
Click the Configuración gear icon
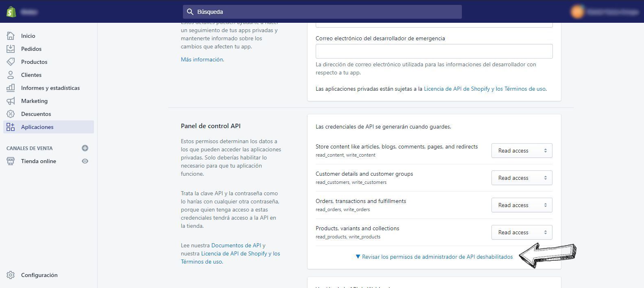pos(11,275)
